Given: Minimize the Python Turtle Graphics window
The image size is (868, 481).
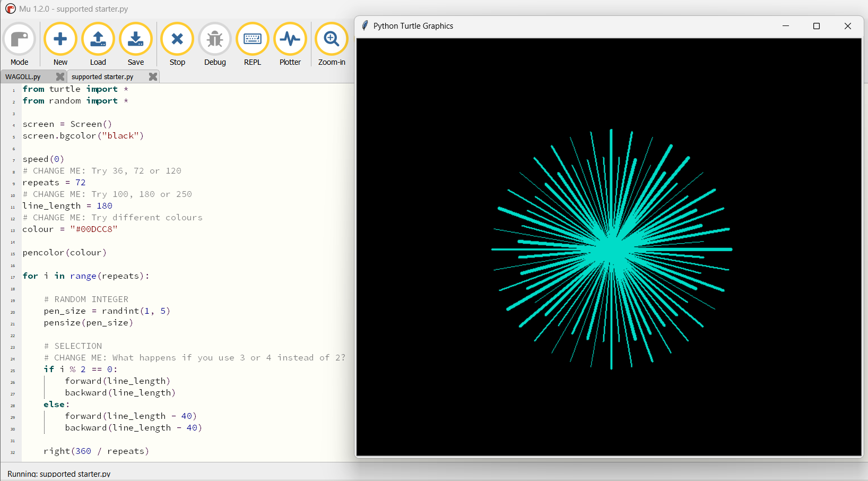Looking at the screenshot, I should pyautogui.click(x=786, y=26).
